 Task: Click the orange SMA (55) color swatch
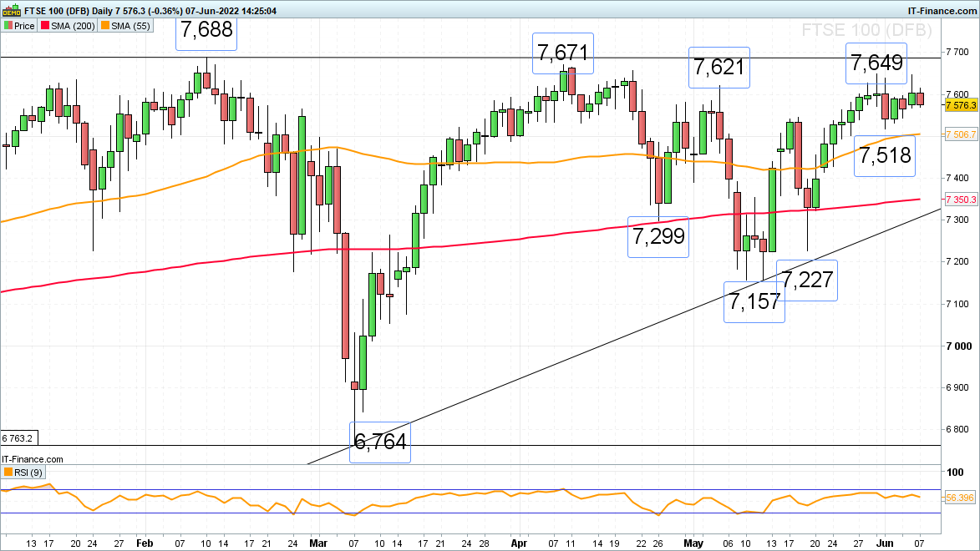point(105,26)
